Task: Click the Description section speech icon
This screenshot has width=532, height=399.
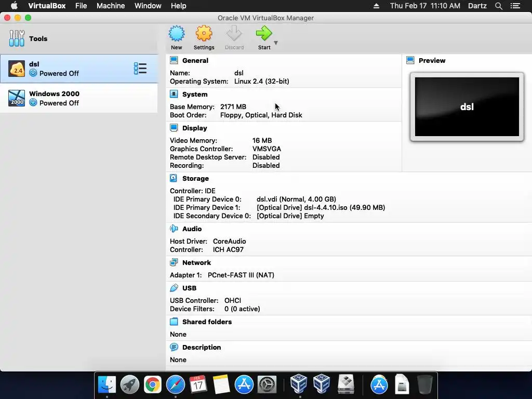Action: (x=174, y=347)
